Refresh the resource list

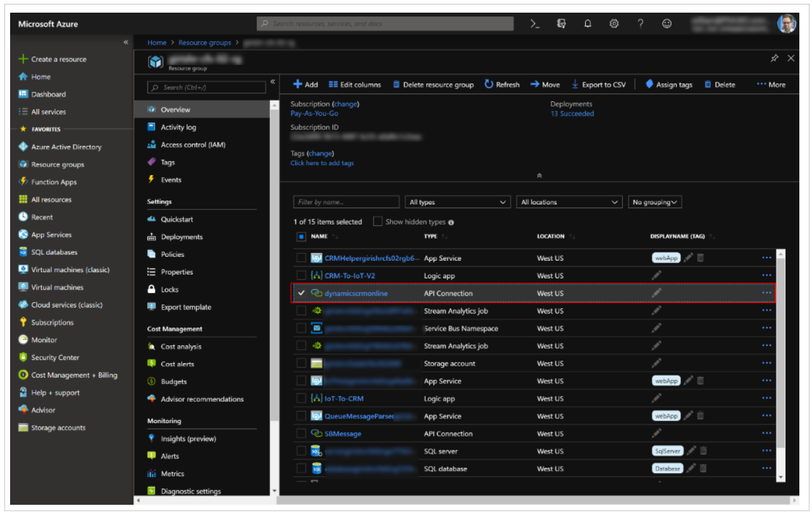pyautogui.click(x=502, y=85)
